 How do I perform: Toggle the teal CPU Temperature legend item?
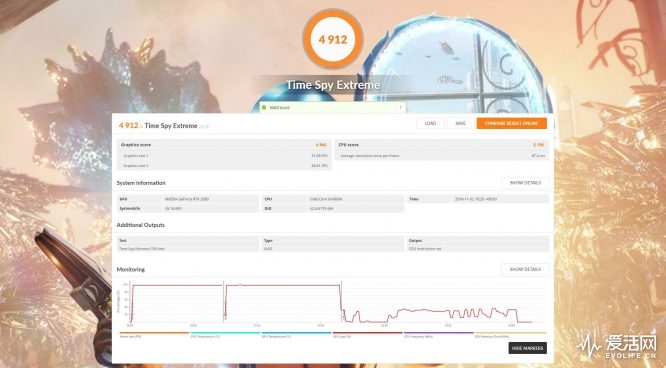[x=225, y=335]
